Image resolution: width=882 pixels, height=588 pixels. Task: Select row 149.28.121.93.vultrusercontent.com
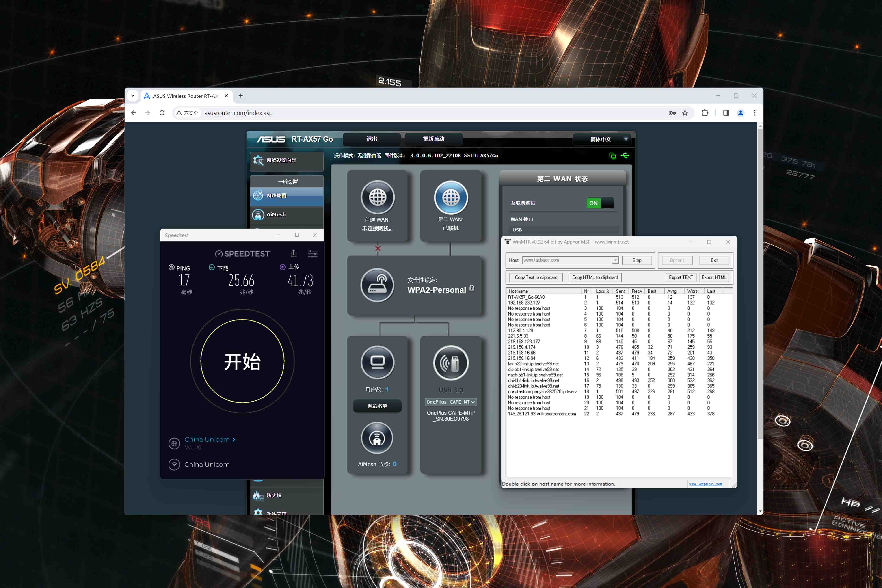coord(619,414)
